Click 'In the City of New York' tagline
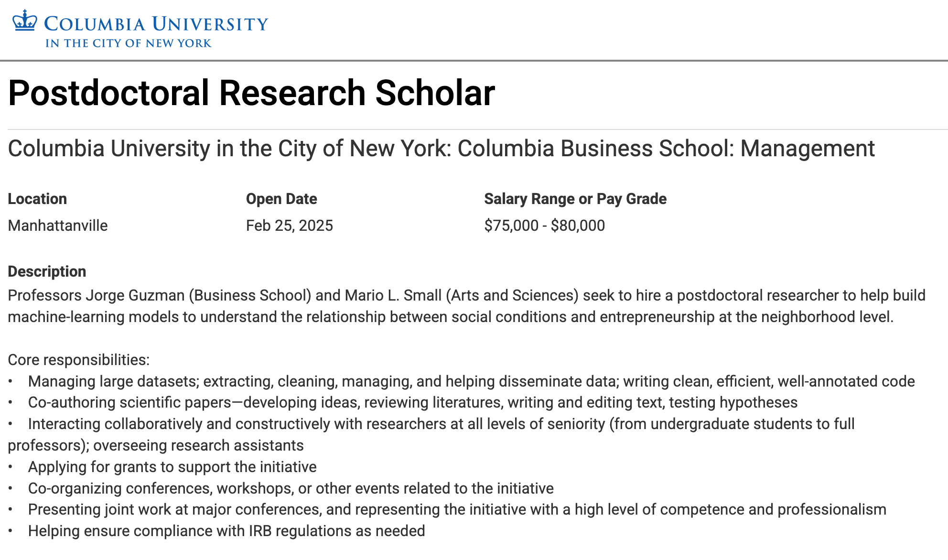The image size is (948, 560). click(128, 43)
